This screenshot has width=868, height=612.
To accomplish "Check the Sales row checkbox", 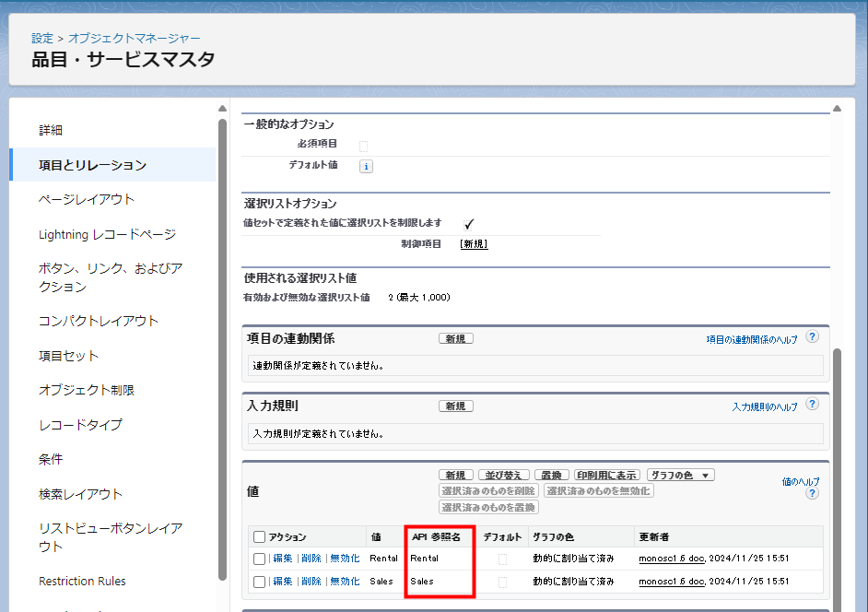I will coord(259,582).
